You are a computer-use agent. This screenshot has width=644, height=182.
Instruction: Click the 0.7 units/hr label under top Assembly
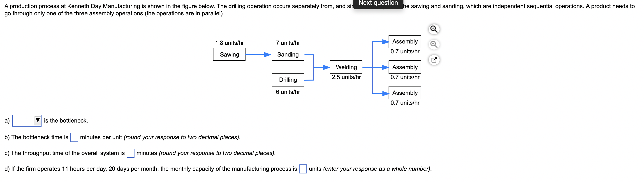point(405,52)
